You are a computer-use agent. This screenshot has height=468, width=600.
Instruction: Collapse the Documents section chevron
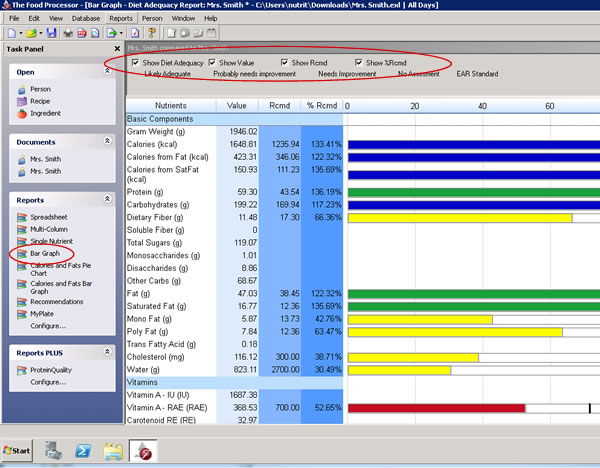108,142
